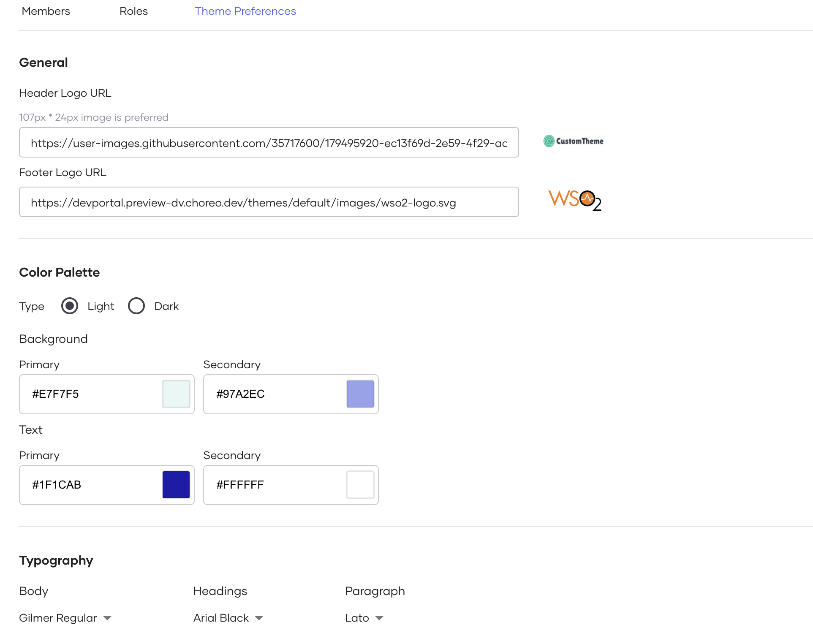The image size is (813, 644).
Task: Select the Light palette type radio
Action: pos(70,306)
